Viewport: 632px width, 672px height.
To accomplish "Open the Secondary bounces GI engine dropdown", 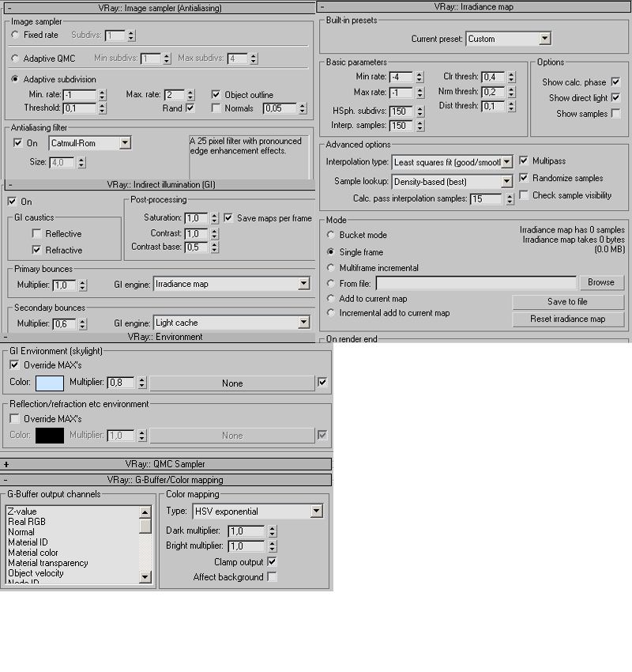I will [x=231, y=323].
